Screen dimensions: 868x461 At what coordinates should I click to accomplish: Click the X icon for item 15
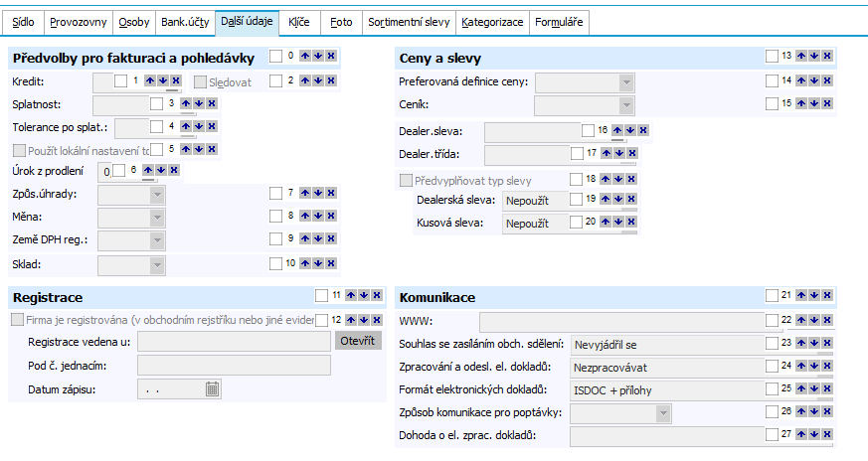coord(826,103)
